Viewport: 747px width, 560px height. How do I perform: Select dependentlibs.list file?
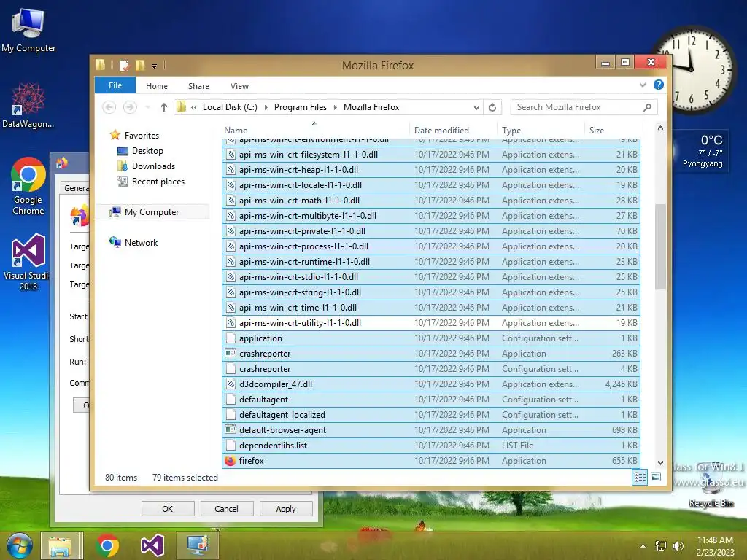(x=431, y=446)
